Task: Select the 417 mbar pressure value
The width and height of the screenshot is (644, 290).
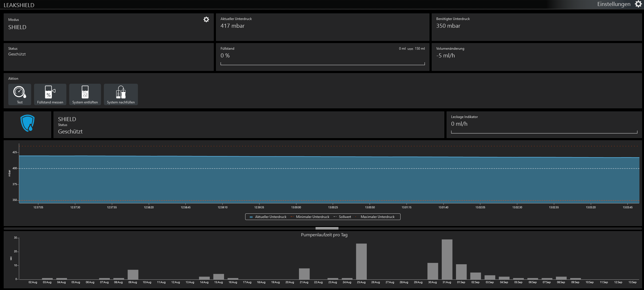Action: (232, 26)
